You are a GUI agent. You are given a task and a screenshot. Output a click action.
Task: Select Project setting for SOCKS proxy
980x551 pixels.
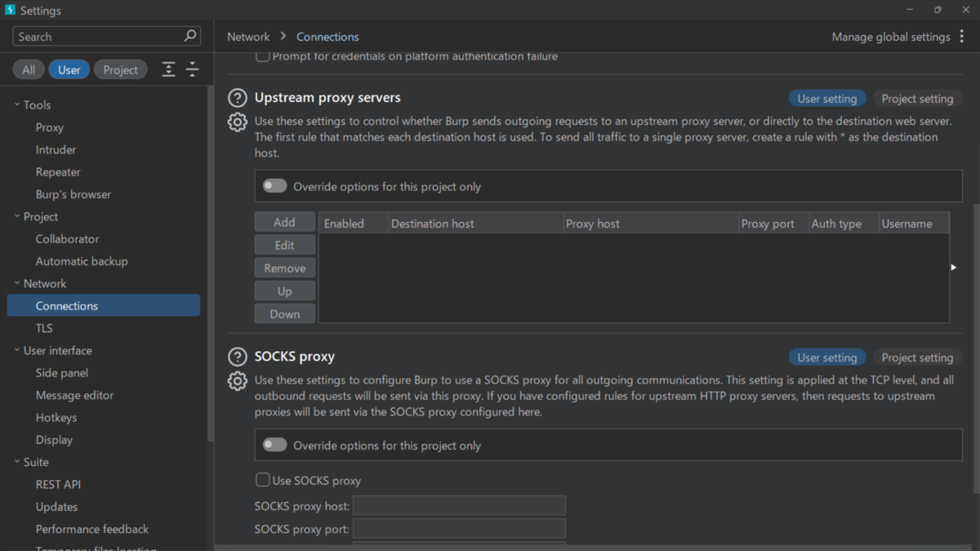pos(917,358)
